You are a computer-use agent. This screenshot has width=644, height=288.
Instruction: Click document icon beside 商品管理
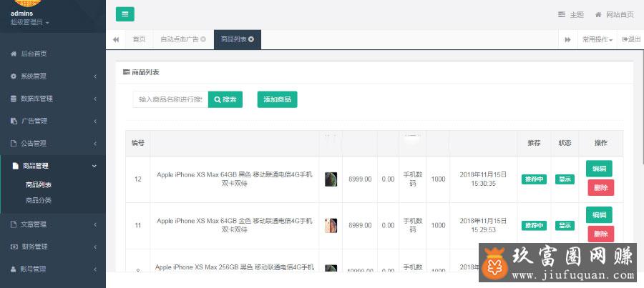coord(15,166)
